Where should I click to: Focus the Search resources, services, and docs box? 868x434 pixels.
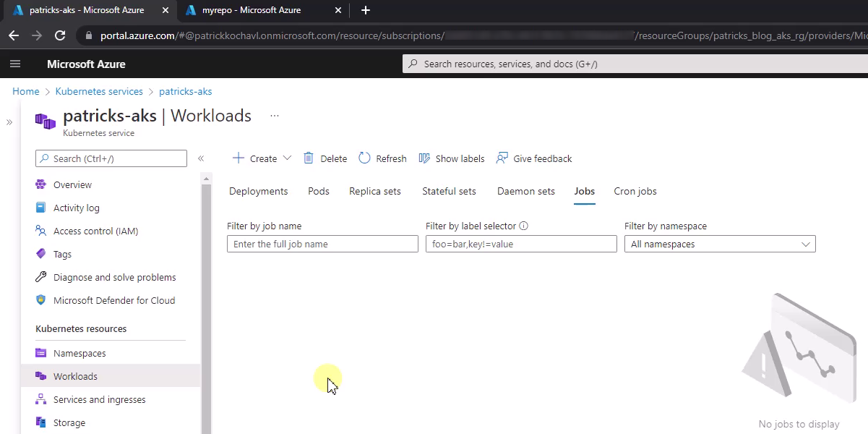coord(635,64)
